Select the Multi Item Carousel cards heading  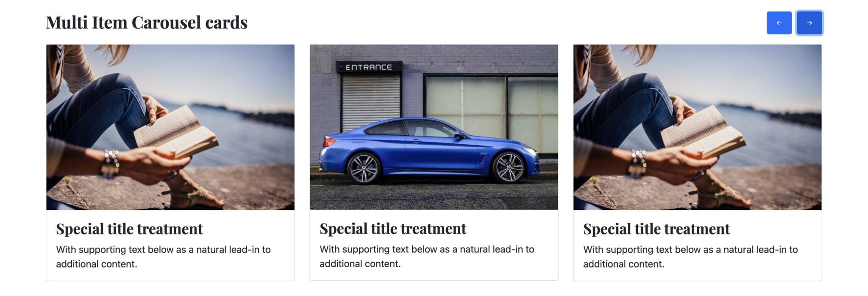[147, 22]
